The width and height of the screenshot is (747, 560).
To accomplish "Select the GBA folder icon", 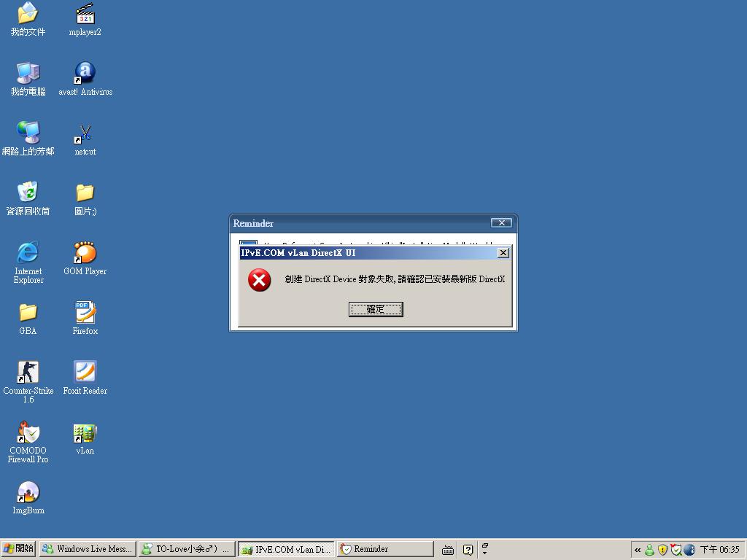I will 28,312.
